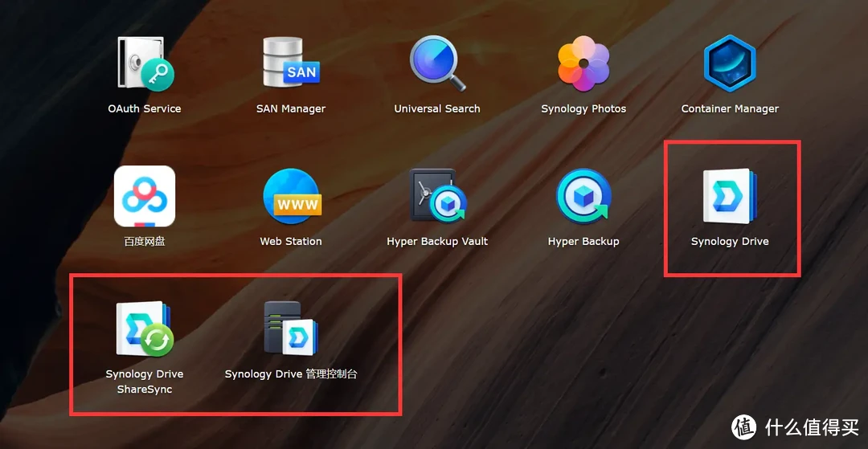Click the 'Synology Drive 管理控制台' label
Image resolution: width=868 pixels, height=449 pixels.
[291, 374]
